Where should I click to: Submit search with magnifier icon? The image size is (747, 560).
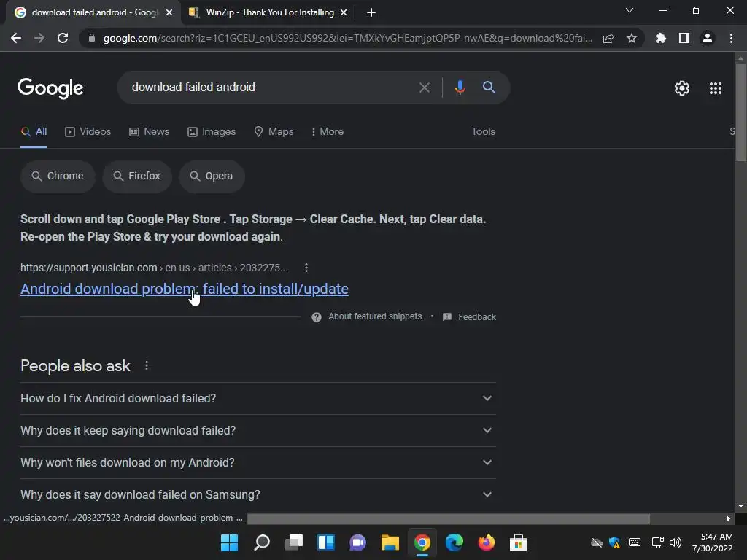(489, 87)
